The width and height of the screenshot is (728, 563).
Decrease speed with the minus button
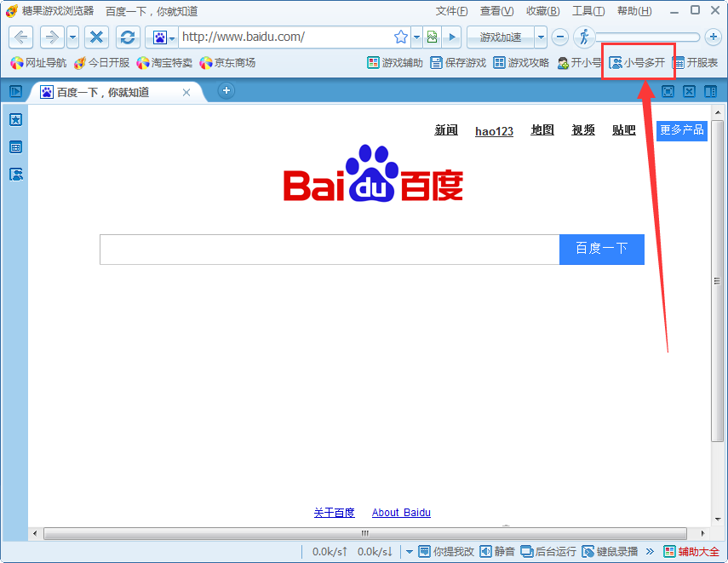click(x=560, y=37)
